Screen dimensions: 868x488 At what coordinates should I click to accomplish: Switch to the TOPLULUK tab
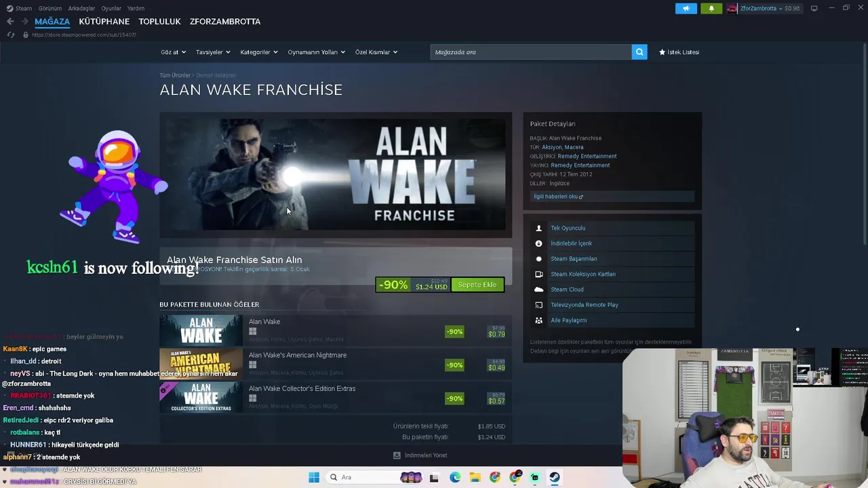pos(159,22)
